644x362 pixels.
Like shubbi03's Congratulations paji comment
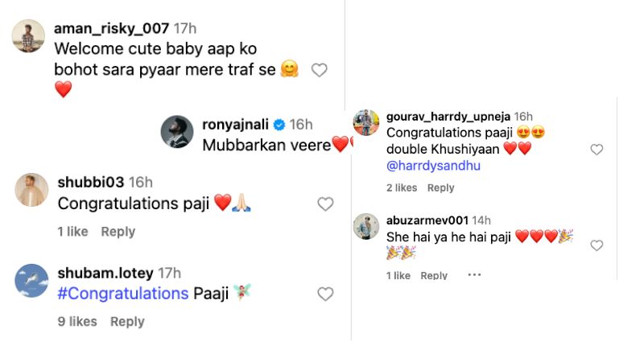325,204
